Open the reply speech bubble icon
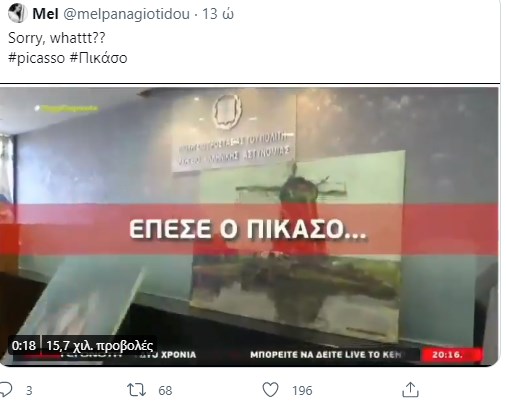506x408 pixels. click(x=6, y=389)
